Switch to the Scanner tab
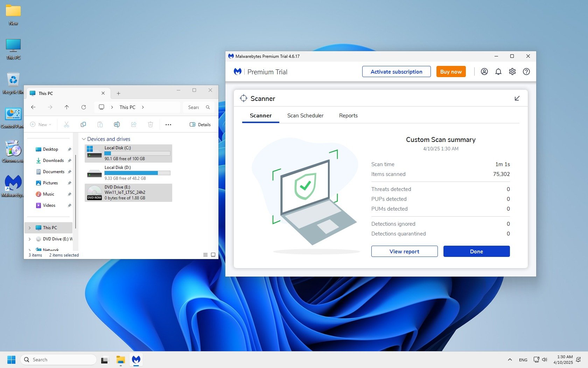The width and height of the screenshot is (588, 368). [x=261, y=116]
